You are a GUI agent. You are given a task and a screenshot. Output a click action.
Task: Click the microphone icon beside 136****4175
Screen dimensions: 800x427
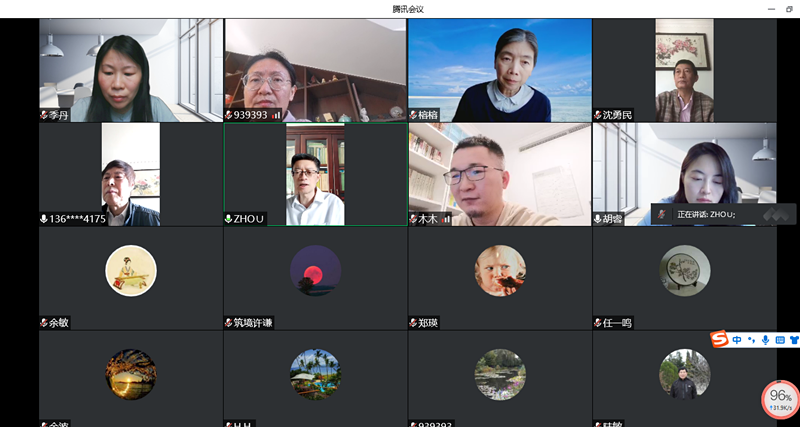click(x=44, y=219)
